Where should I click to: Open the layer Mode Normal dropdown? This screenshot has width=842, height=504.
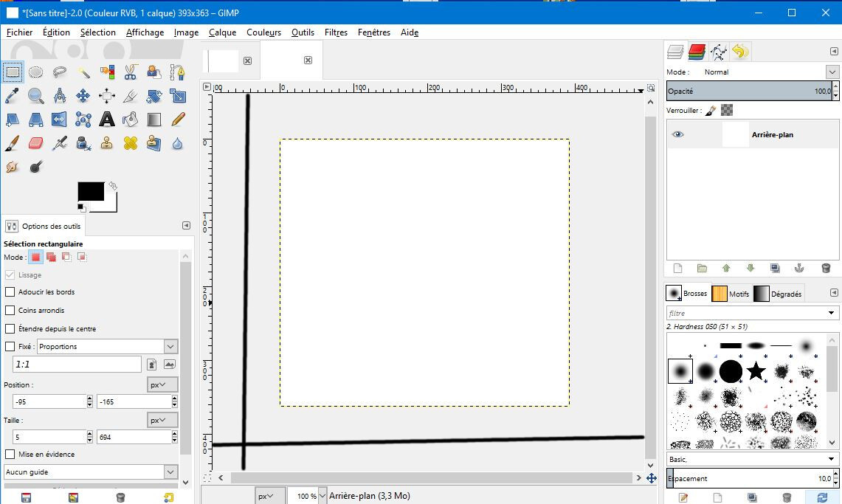[x=832, y=72]
